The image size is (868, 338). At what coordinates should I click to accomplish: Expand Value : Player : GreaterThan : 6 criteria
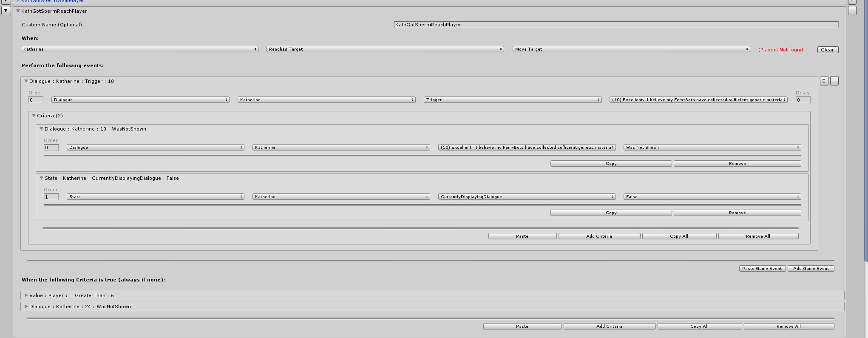click(x=26, y=295)
